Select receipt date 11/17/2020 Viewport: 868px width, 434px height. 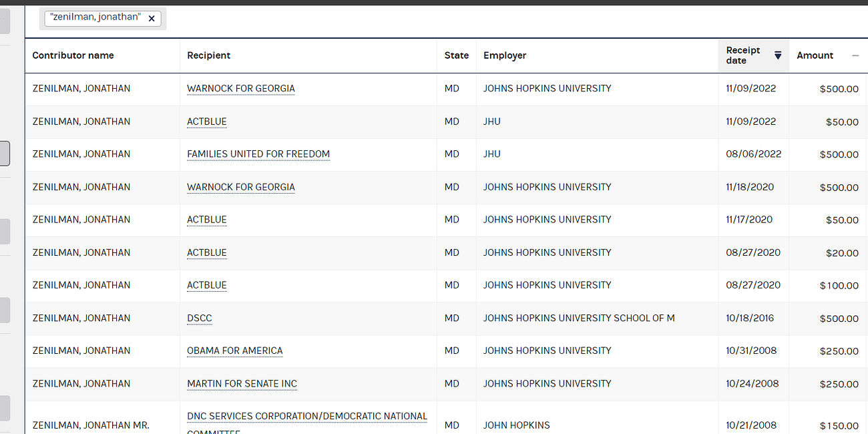[749, 220]
